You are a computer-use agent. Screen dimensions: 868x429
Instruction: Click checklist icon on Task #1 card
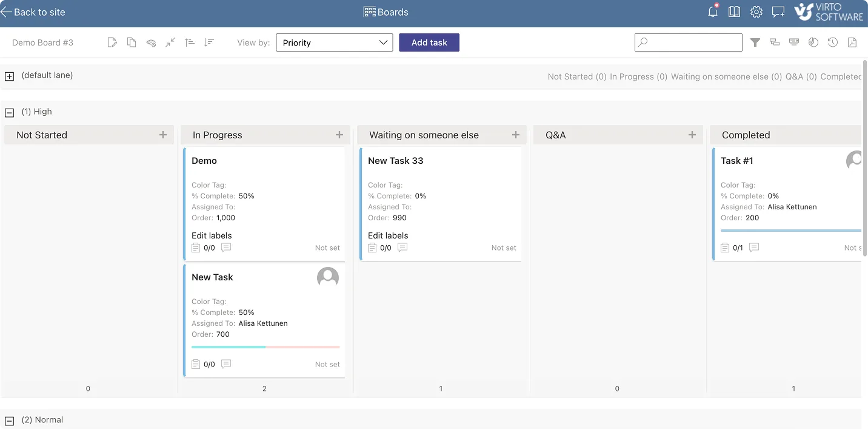[x=725, y=248]
